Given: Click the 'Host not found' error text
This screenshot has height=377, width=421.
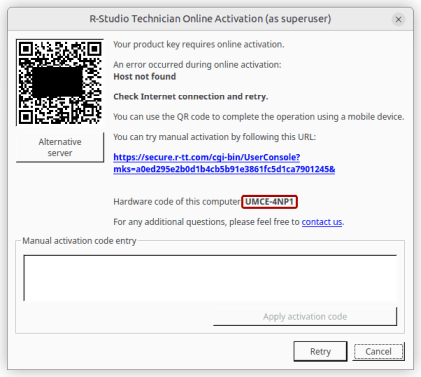Looking at the screenshot, I should click(145, 77).
